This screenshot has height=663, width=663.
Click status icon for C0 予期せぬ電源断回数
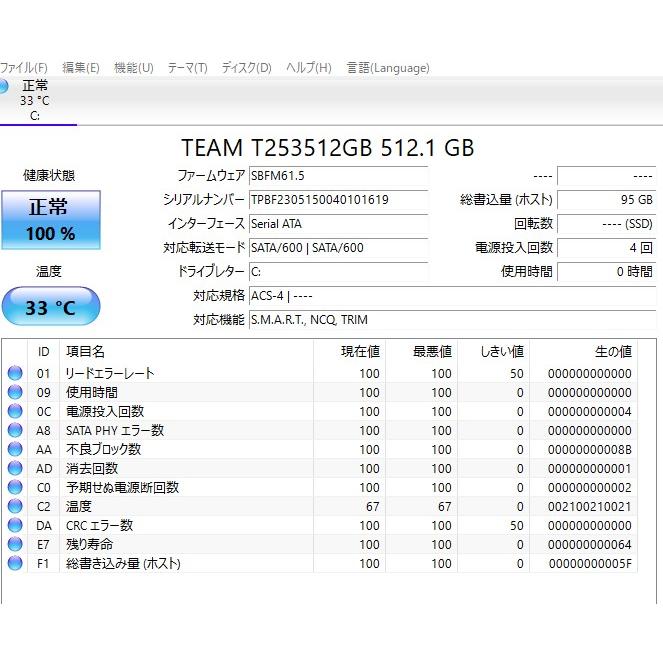point(15,488)
